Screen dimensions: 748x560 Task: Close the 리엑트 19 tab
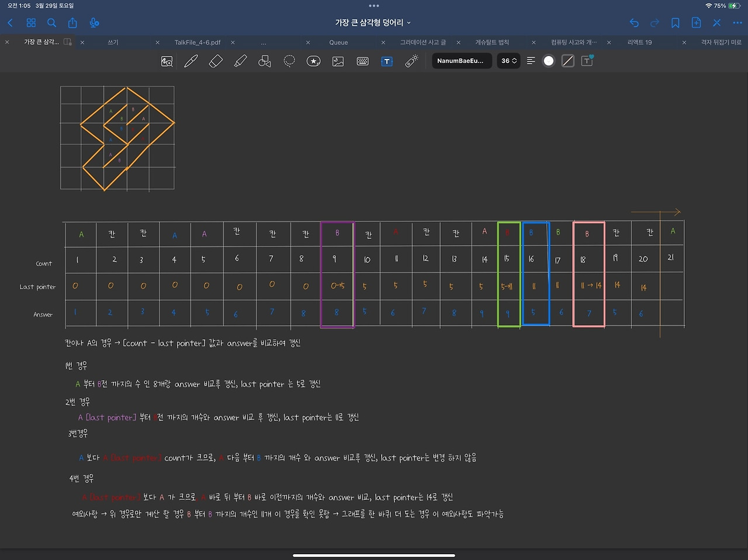[x=609, y=42]
